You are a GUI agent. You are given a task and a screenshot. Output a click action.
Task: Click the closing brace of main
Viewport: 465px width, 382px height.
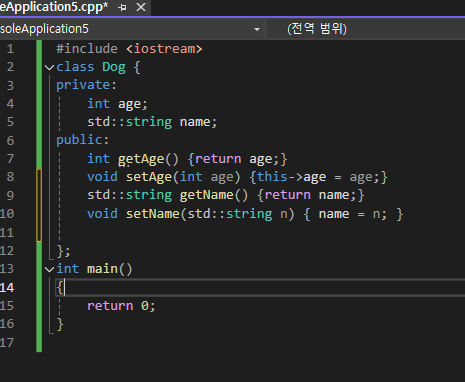tap(60, 324)
